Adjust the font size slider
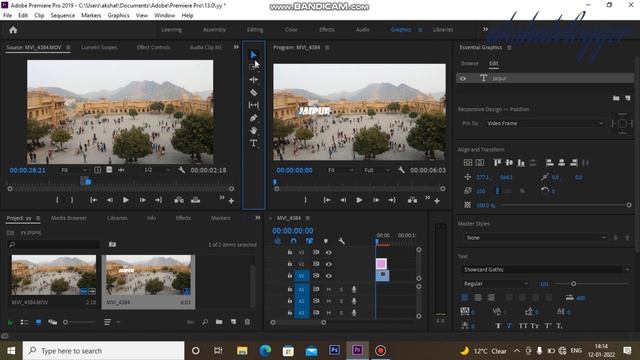Image resolution: width=640 pixels, height=360 pixels. (573, 284)
